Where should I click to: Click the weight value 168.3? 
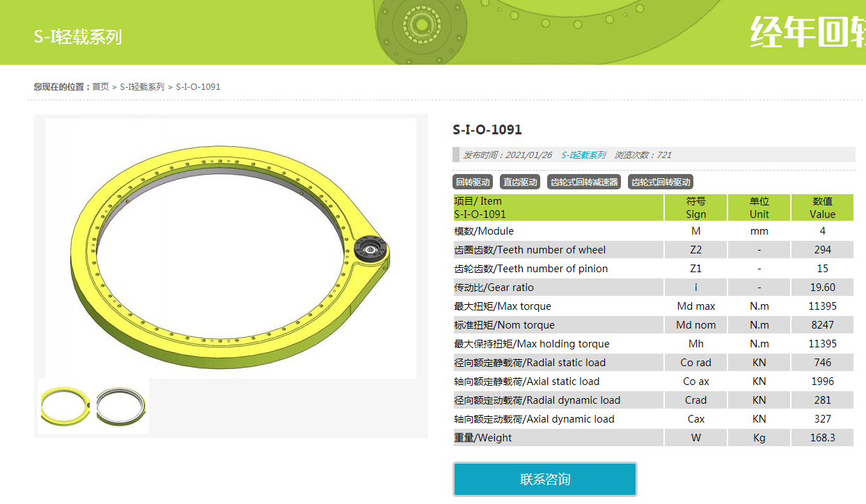tap(823, 438)
